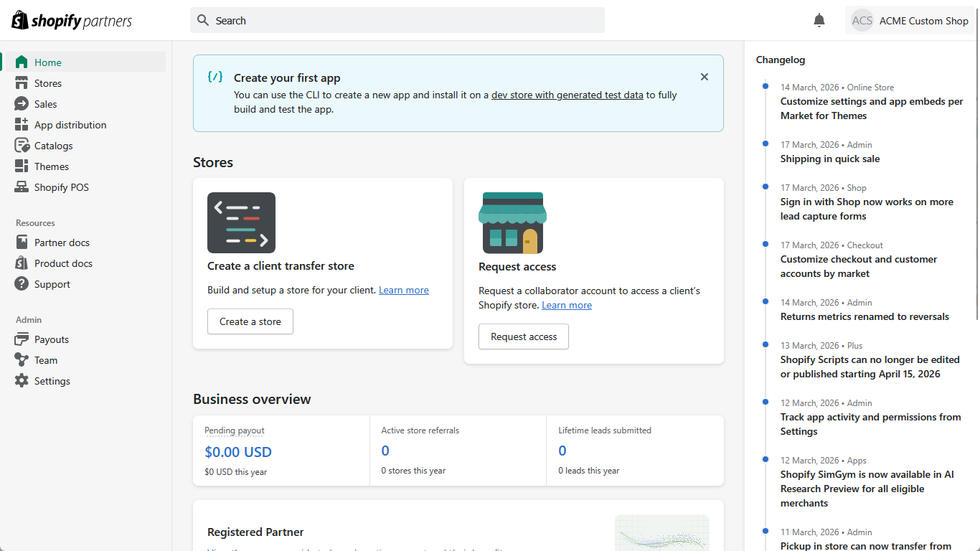Click the code brackets icon in app banner
Screen dimensions: 980x551
tap(215, 77)
